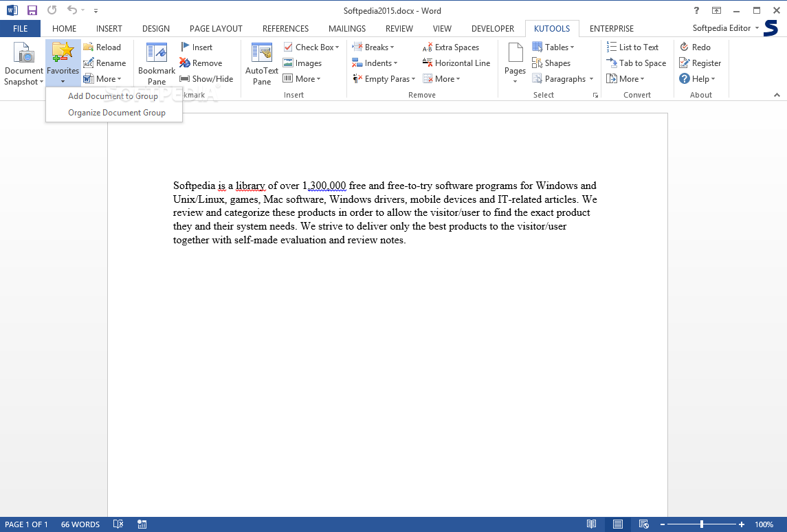Screen dimensions: 787x532
Task: Expand the Check Box dropdown
Action: coord(337,47)
